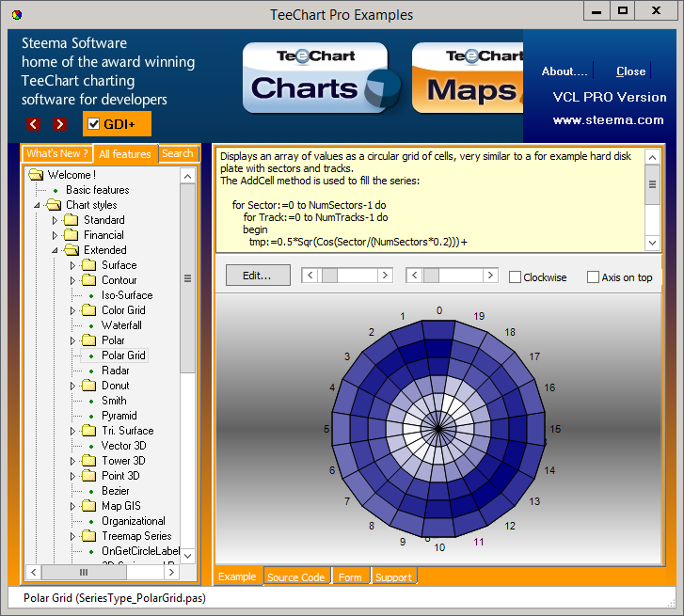Open the Form tab
This screenshot has height=616, width=684.
click(350, 577)
